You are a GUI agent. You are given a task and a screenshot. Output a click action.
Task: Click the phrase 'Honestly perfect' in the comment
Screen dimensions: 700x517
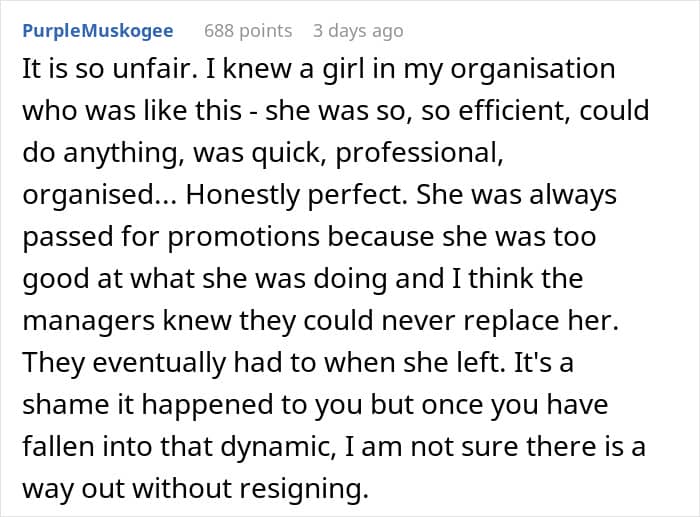tap(296, 196)
